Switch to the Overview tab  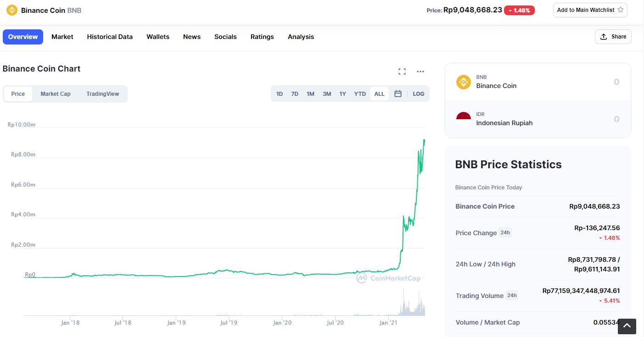tap(23, 37)
